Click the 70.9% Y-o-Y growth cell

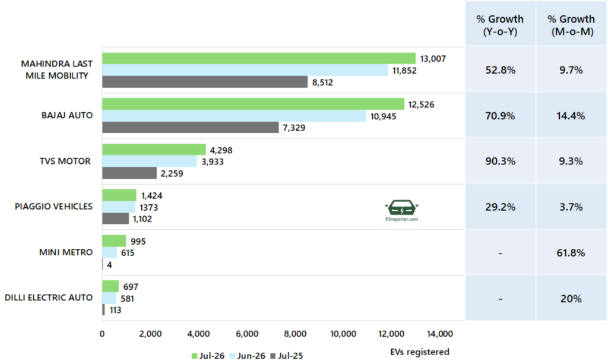click(500, 116)
